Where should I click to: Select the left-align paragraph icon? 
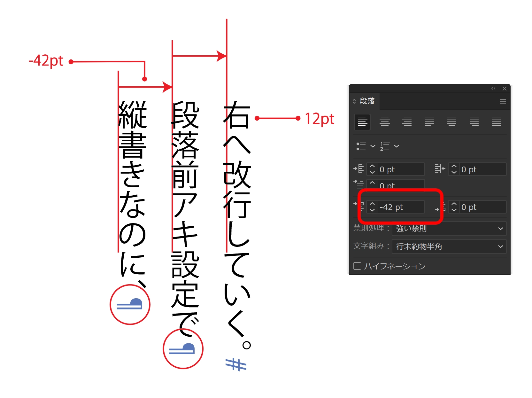point(362,122)
